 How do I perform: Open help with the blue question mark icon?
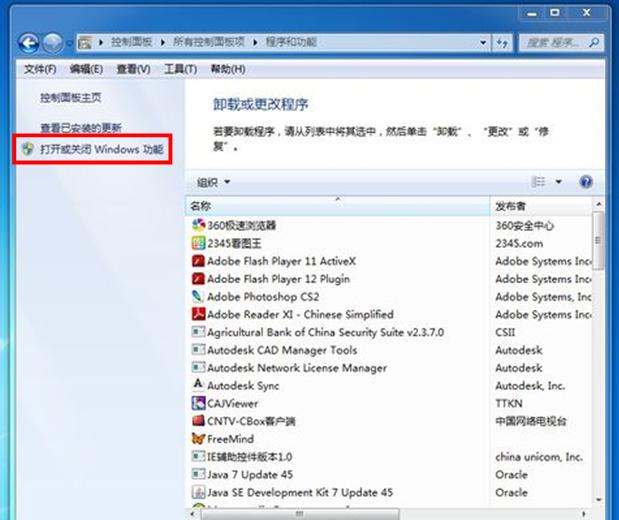(586, 182)
